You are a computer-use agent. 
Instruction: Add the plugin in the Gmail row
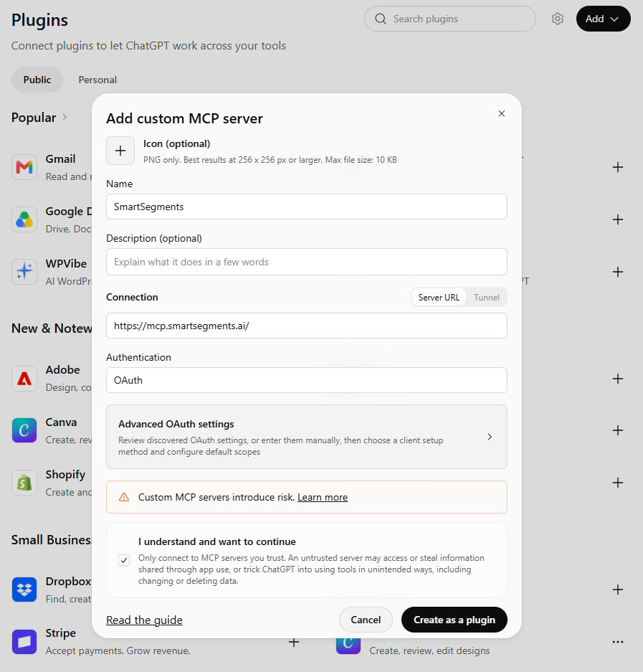pyautogui.click(x=618, y=167)
